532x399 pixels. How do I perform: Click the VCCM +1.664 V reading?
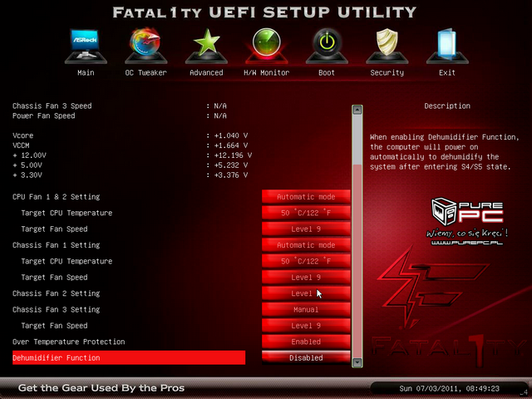[231, 145]
